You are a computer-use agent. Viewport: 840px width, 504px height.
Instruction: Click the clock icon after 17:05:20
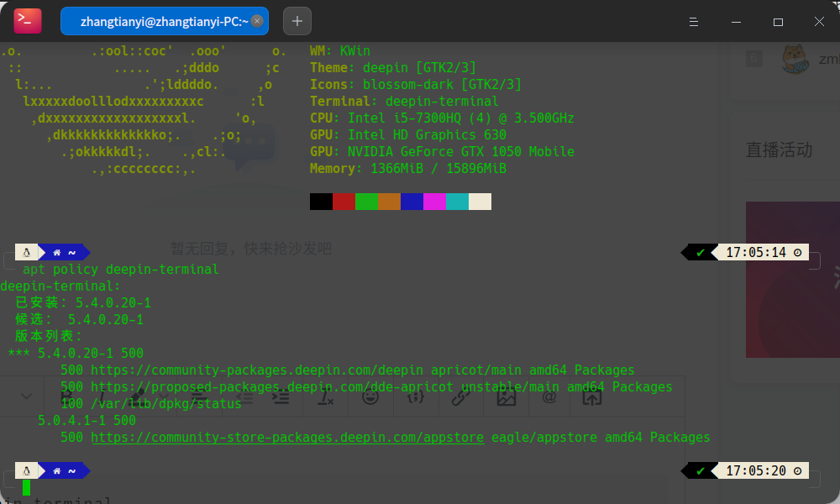tap(797, 470)
